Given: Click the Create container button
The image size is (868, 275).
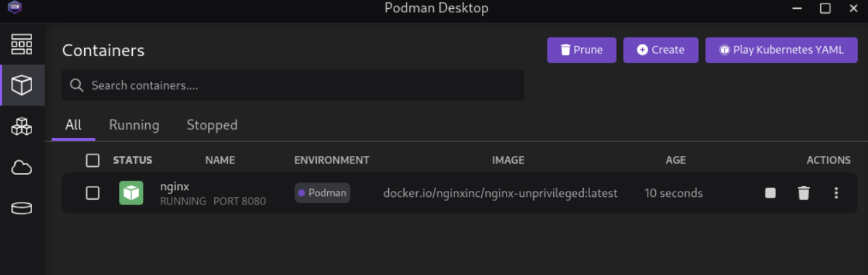Looking at the screenshot, I should click(661, 50).
